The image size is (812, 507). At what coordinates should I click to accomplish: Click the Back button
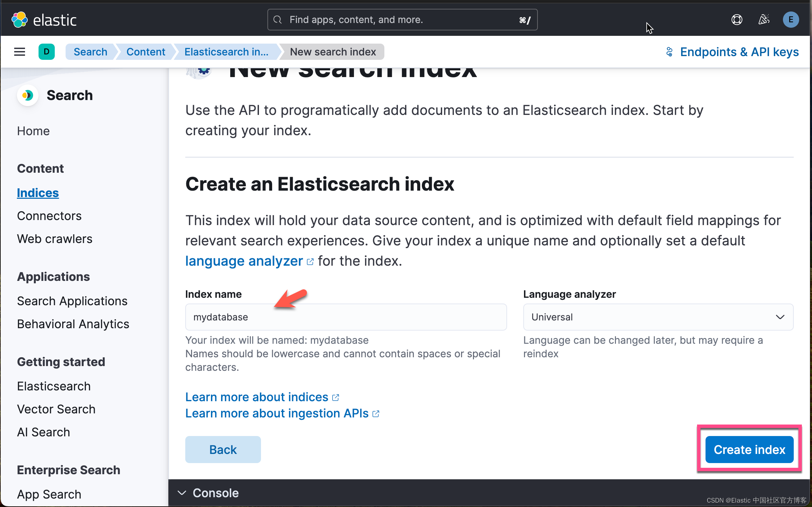[223, 449]
